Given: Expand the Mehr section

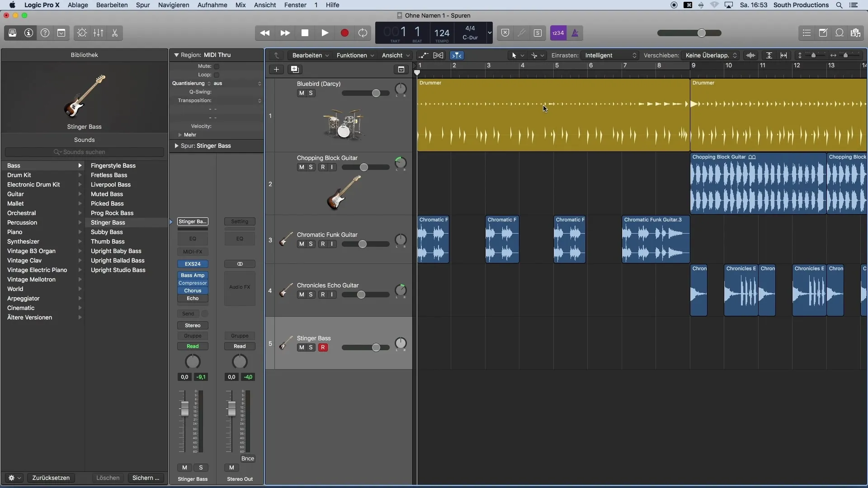Looking at the screenshot, I should tap(180, 135).
